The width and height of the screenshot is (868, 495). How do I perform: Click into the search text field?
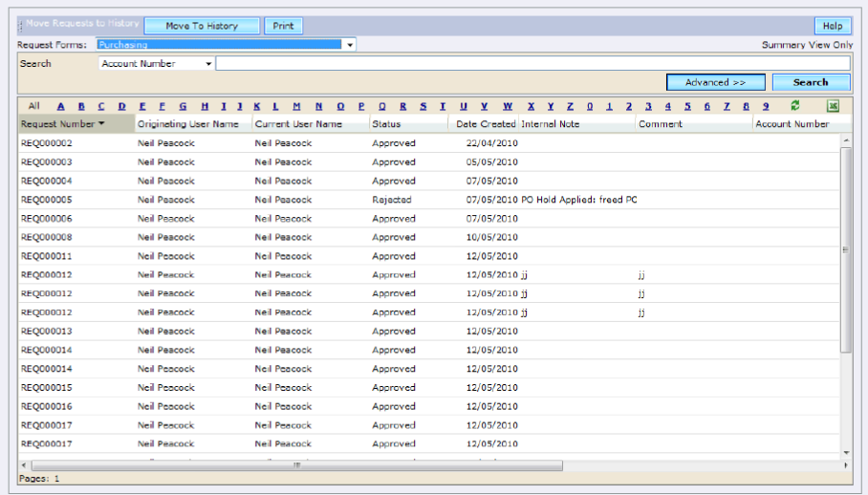[x=532, y=64]
